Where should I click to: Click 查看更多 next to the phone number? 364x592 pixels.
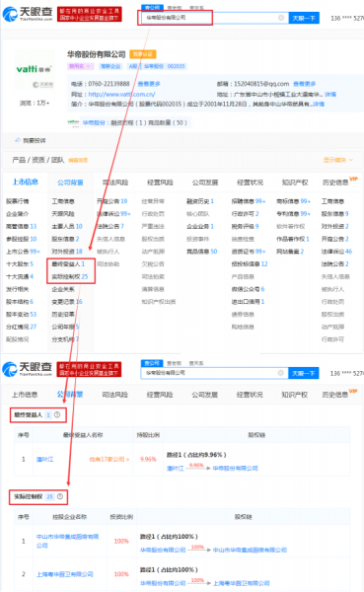tap(149, 84)
